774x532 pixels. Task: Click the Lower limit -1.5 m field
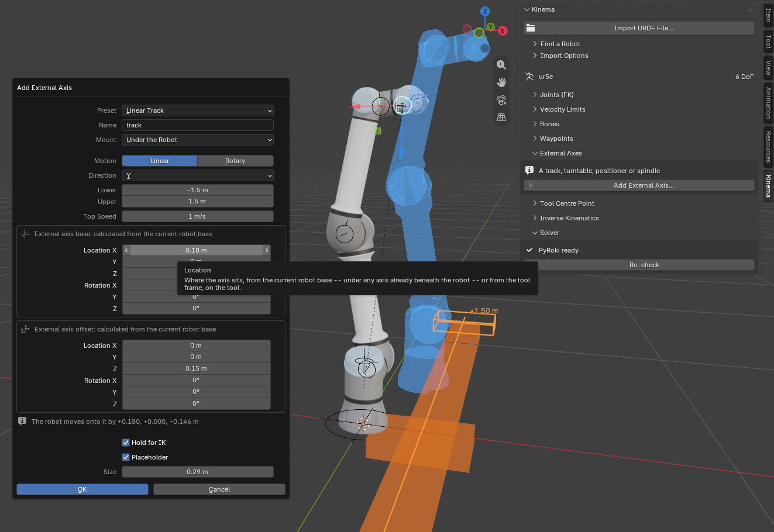tap(198, 190)
